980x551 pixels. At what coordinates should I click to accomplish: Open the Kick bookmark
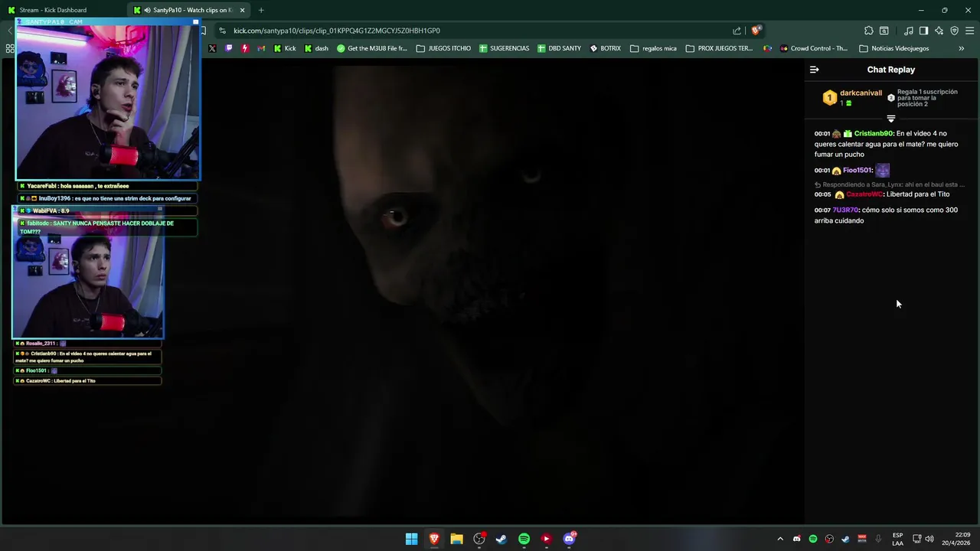tap(284, 48)
